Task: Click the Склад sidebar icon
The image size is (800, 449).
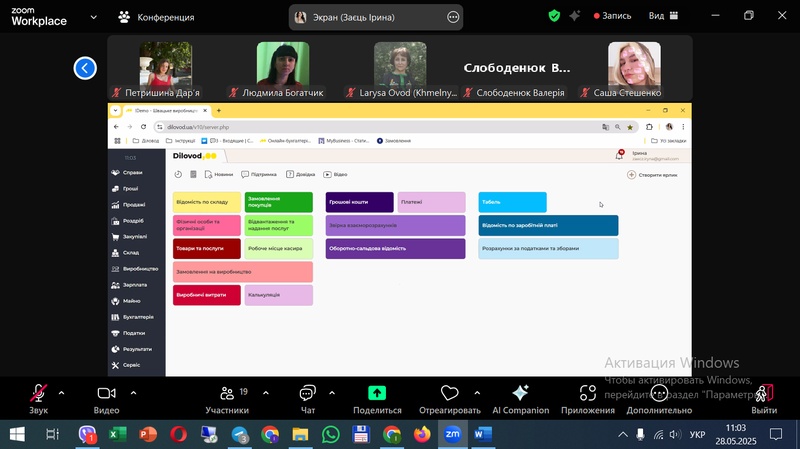Action: tap(115, 253)
